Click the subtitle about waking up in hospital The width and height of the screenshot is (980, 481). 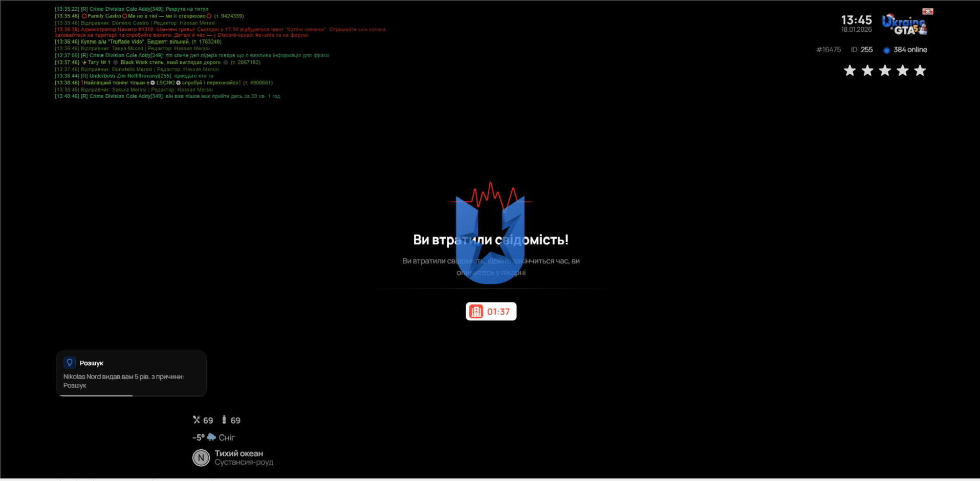(491, 267)
